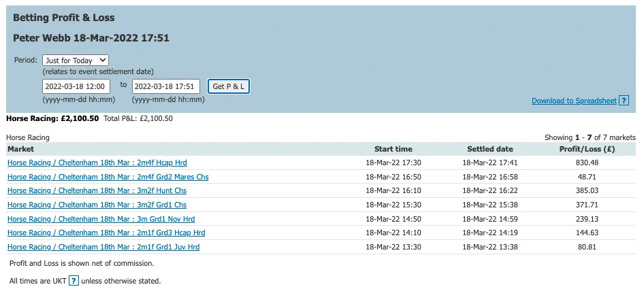The image size is (644, 291).
Task: Open the 2m1f Grd3 Hcap Hrd market link
Action: (106, 233)
